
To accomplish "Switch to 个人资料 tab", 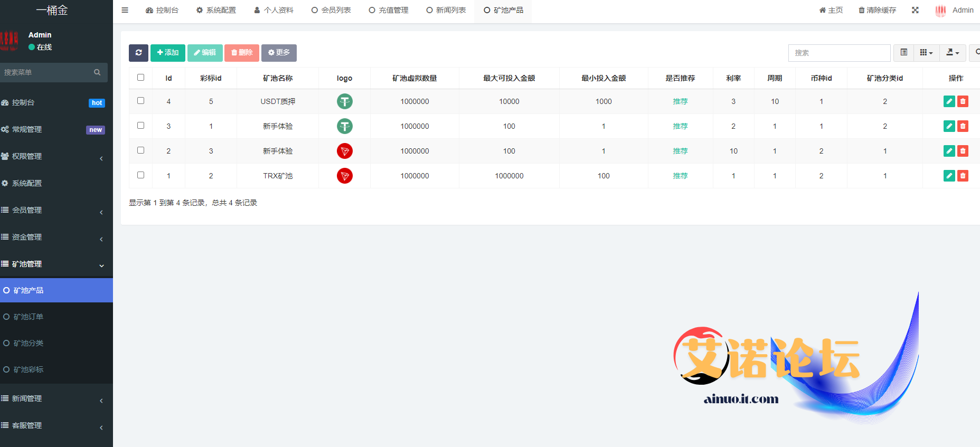I will (x=274, y=10).
